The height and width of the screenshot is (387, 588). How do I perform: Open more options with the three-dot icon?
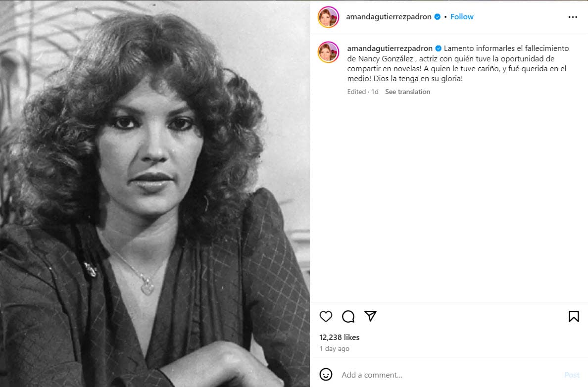coord(573,16)
